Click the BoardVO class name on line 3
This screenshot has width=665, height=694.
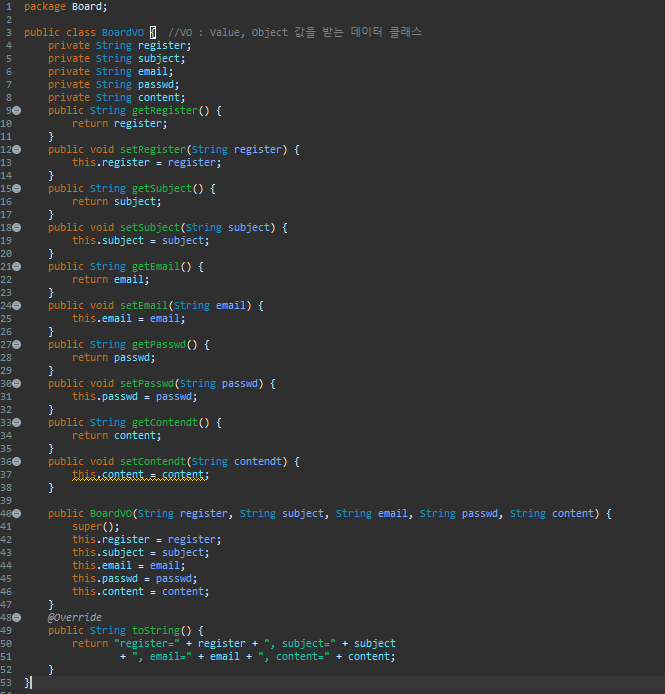coord(123,33)
